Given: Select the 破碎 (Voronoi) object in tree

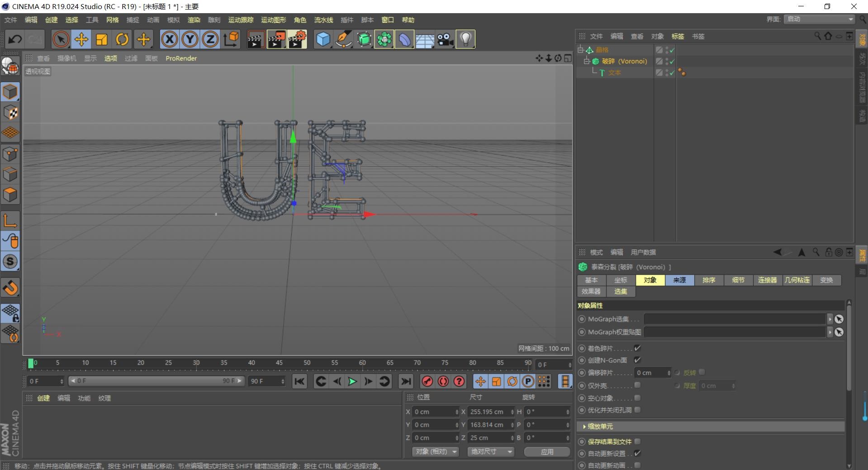Looking at the screenshot, I should point(624,61).
